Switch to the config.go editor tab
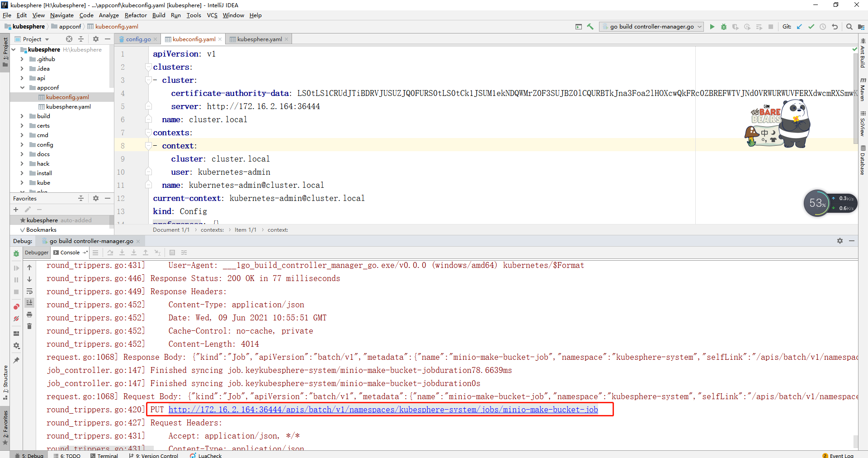This screenshot has height=458, width=868. pyautogui.click(x=137, y=39)
